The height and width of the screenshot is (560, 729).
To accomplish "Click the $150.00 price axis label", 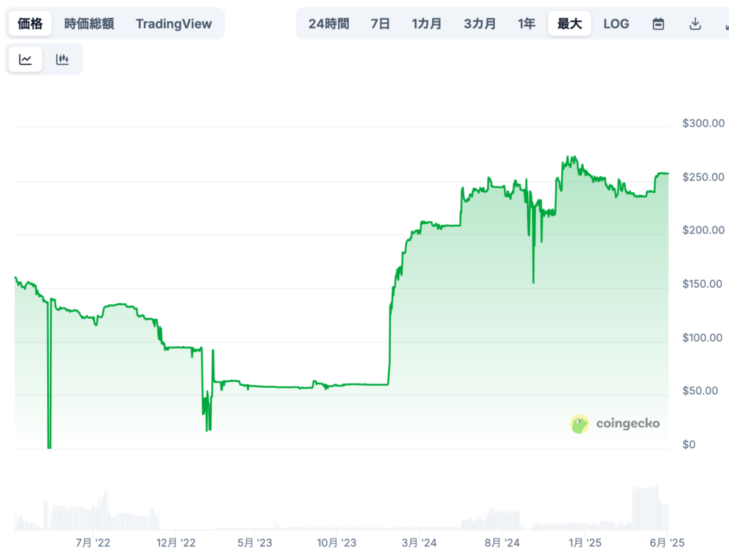I will click(703, 285).
